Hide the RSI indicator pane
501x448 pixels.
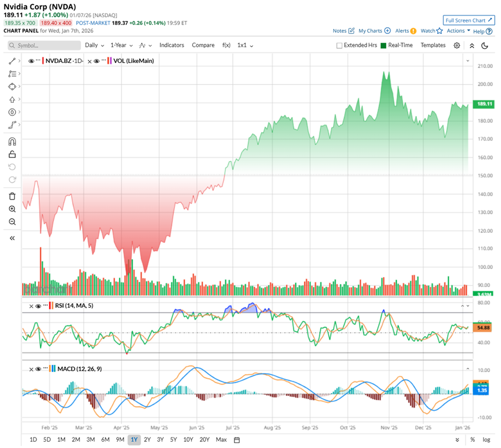pyautogui.click(x=38, y=306)
